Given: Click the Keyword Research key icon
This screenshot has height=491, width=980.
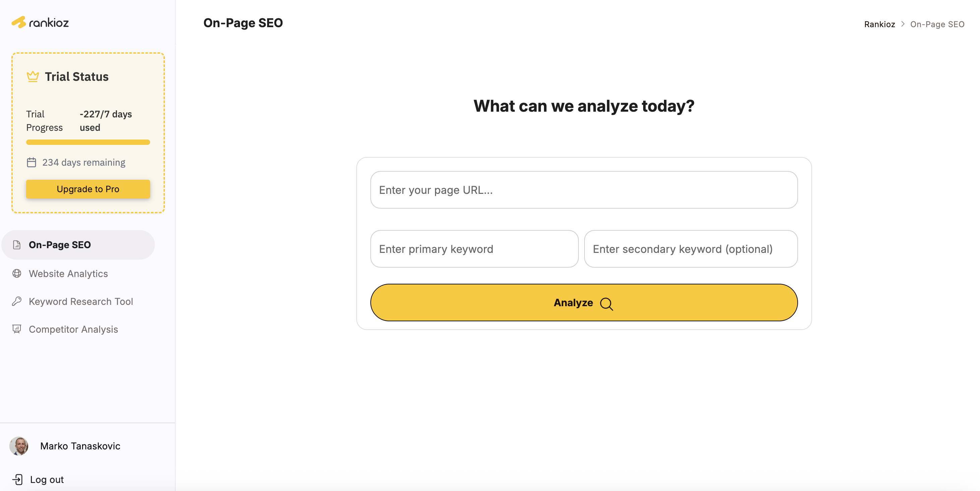Looking at the screenshot, I should tap(17, 302).
